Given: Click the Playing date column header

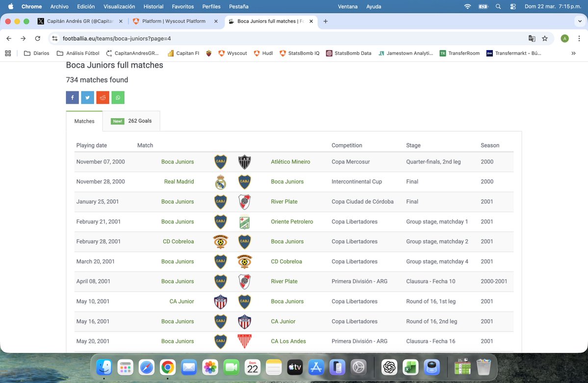Looking at the screenshot, I should point(92,146).
